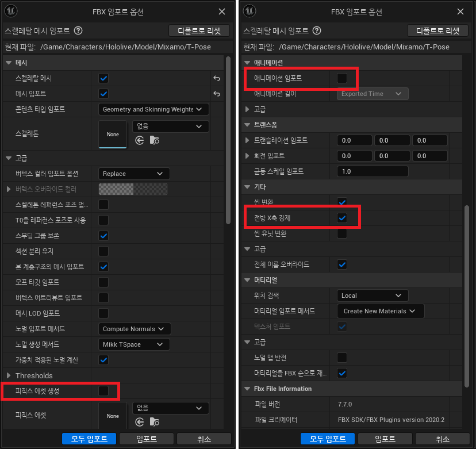Image resolution: width=476 pixels, height=449 pixels.
Task: Collapse the Fbx File Information section
Action: [x=247, y=389]
